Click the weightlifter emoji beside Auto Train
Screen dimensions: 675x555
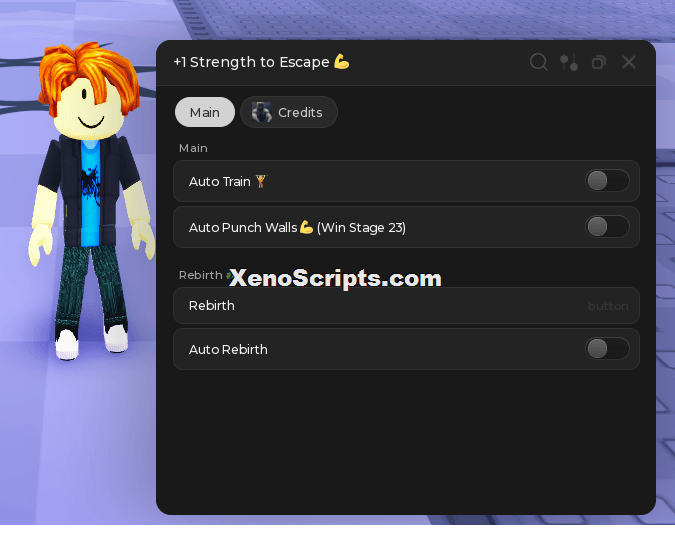click(261, 181)
